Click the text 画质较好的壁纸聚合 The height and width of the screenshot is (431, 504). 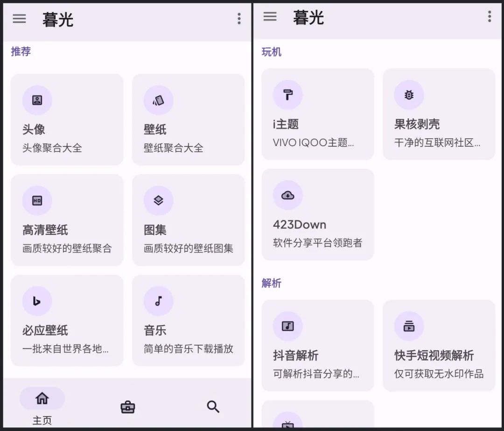coord(67,248)
